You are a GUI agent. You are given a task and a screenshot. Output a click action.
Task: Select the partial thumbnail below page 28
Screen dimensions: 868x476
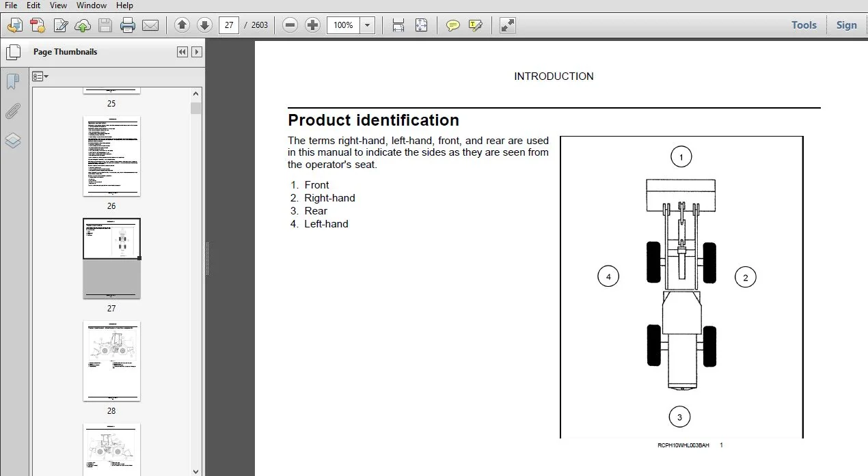(111, 449)
